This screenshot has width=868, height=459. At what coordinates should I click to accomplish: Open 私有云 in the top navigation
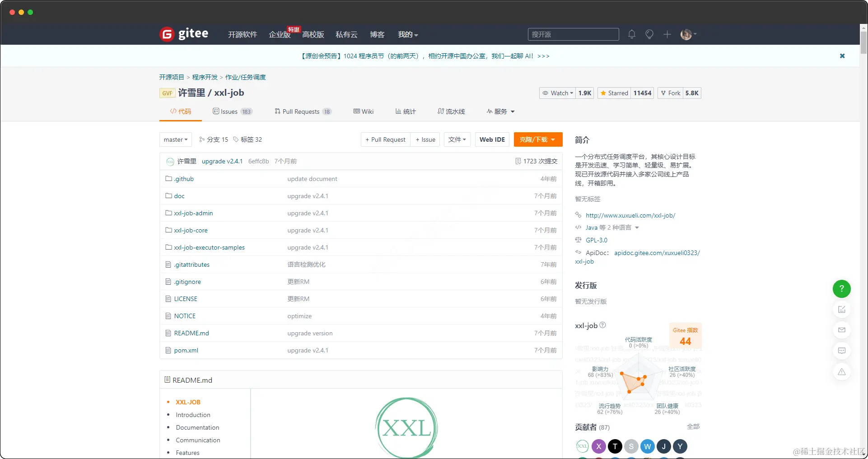pos(346,34)
